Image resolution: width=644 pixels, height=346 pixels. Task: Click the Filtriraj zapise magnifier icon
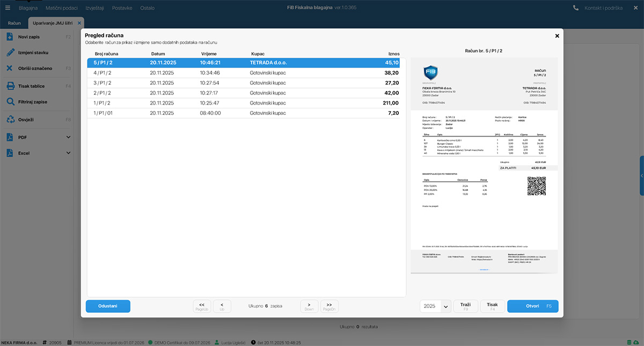(x=10, y=101)
